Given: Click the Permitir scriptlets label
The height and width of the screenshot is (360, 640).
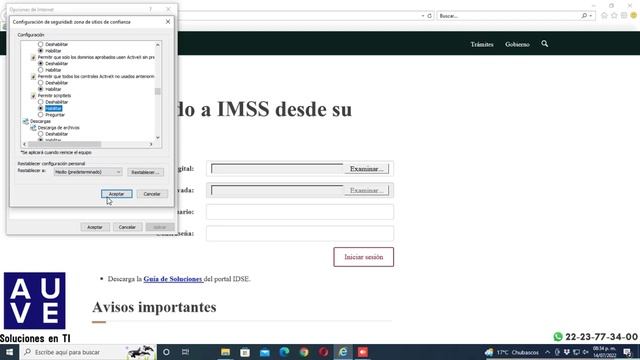Looking at the screenshot, I should pyautogui.click(x=54, y=96).
